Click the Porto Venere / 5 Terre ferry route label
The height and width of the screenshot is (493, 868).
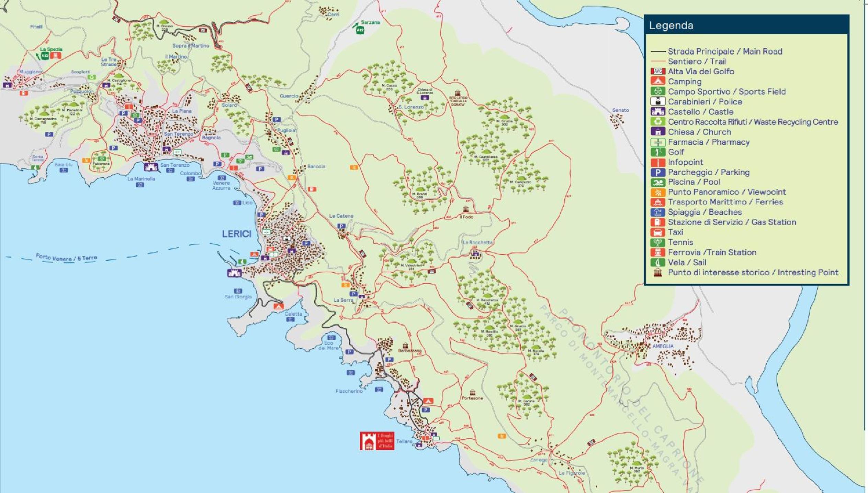67,258
